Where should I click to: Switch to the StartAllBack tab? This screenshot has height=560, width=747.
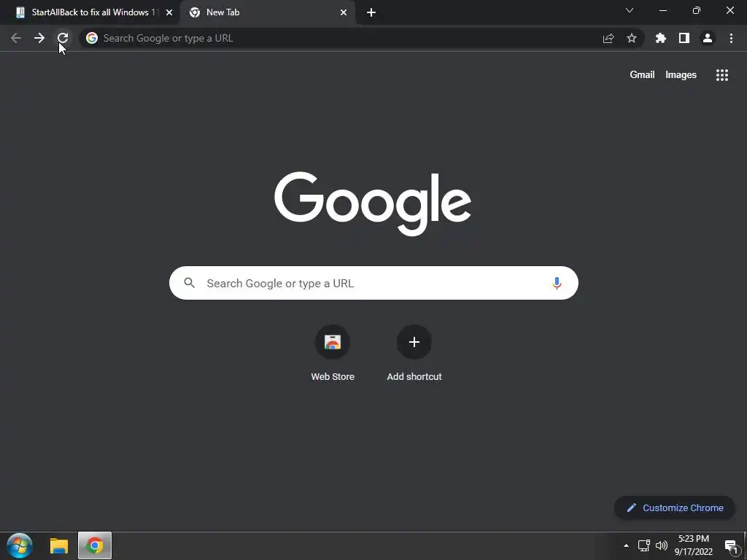90,12
